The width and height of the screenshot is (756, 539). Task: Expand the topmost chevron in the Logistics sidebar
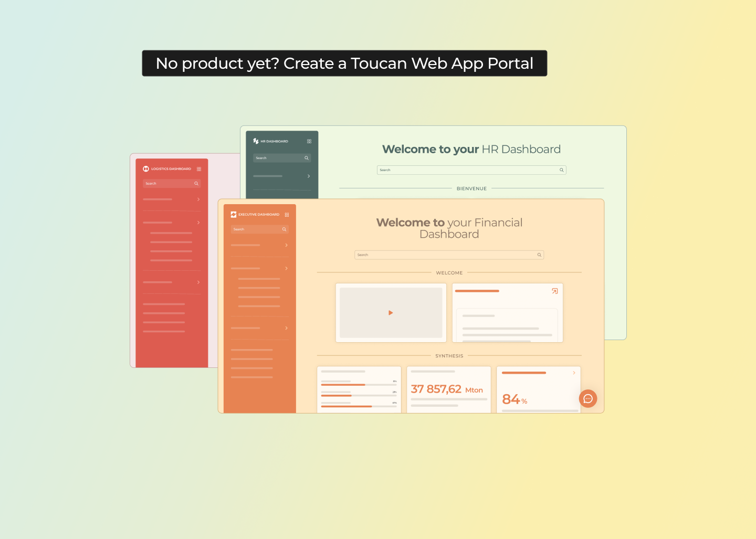point(198,199)
